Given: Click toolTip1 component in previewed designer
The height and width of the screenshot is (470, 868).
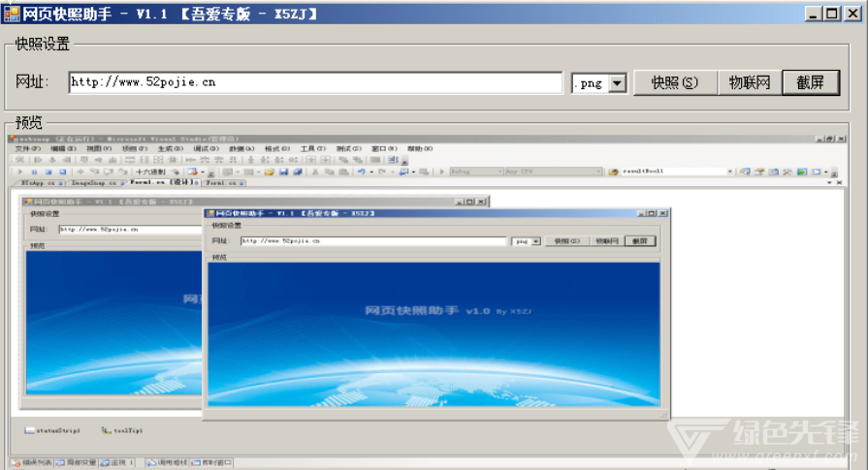Looking at the screenshot, I should (122, 430).
